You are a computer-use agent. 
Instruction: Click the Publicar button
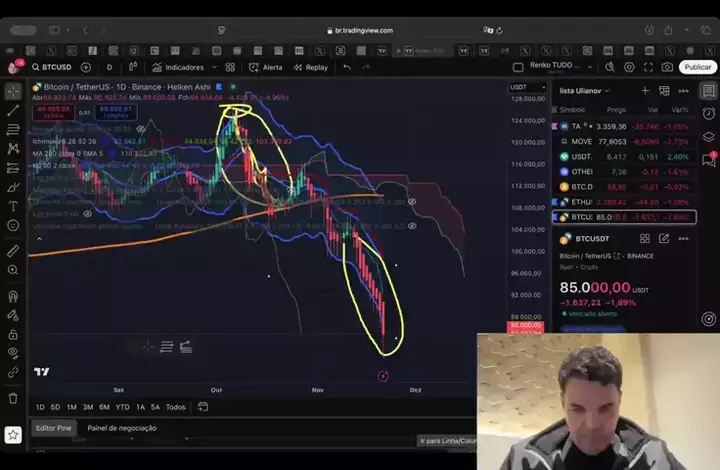click(x=698, y=67)
